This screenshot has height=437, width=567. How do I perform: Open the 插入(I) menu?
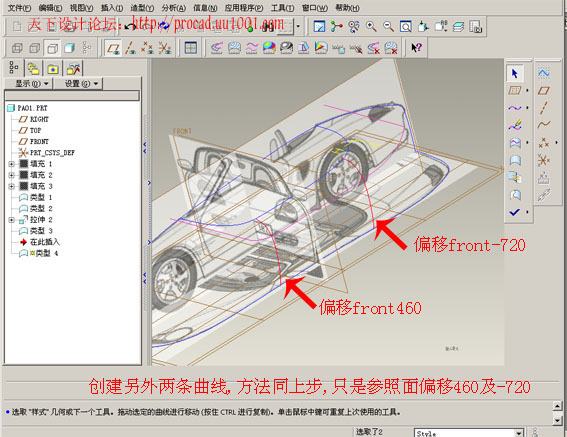(x=112, y=8)
